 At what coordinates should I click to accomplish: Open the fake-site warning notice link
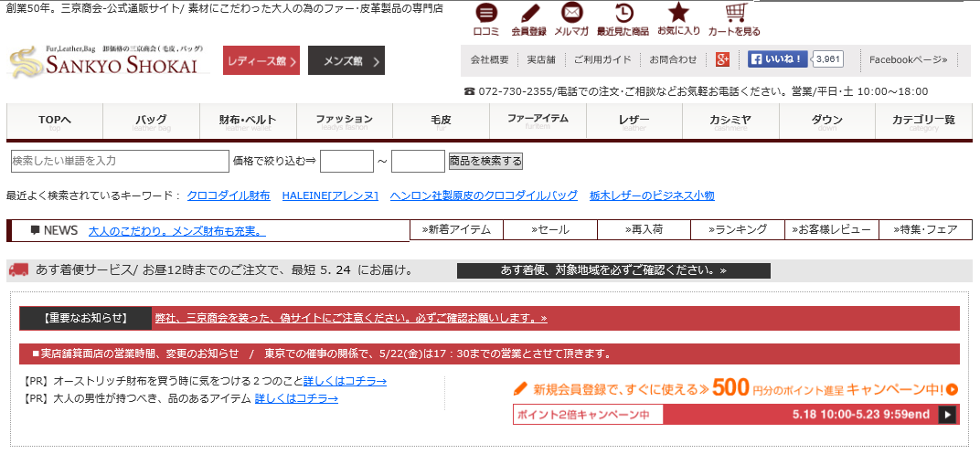tap(351, 318)
